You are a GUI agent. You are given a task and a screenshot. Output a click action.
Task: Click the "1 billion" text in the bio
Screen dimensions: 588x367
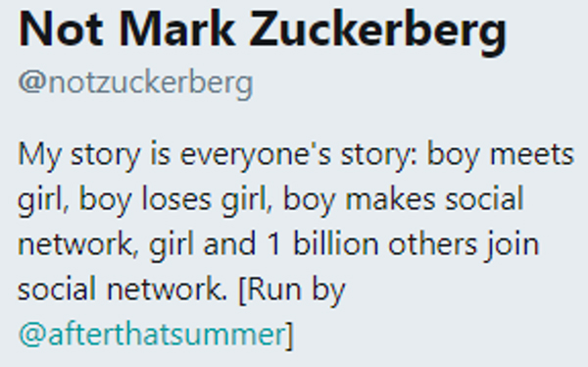pos(322,244)
